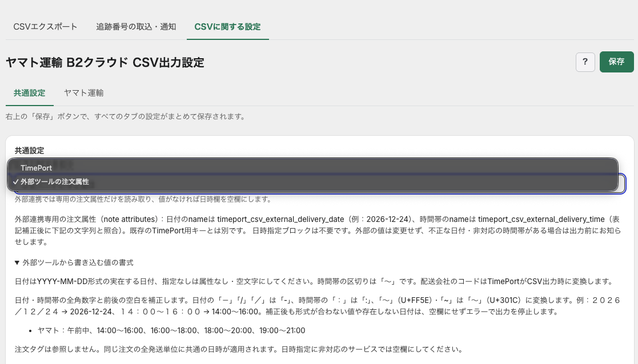Screen dimensions: 638x364
Task: Choose TimePort from the dropdown list
Action: point(312,168)
